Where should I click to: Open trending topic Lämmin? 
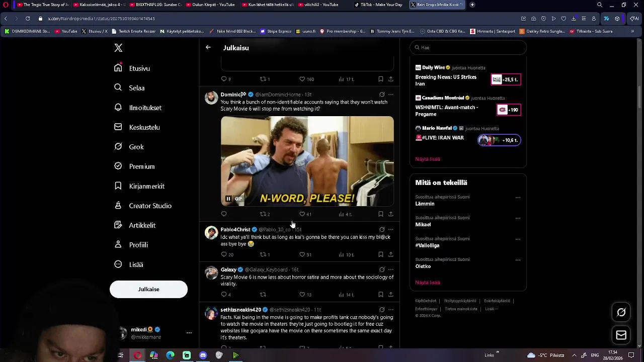pos(425,204)
